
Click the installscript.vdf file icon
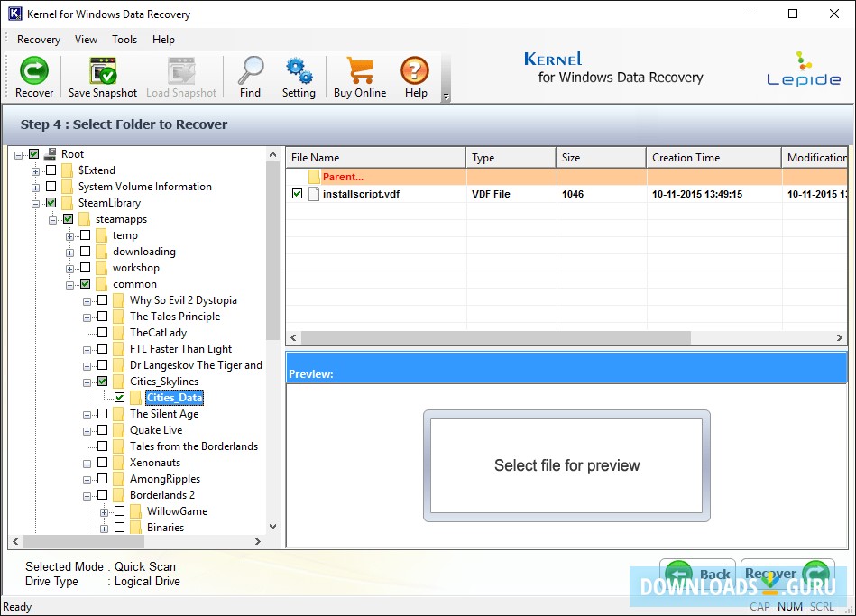314,194
